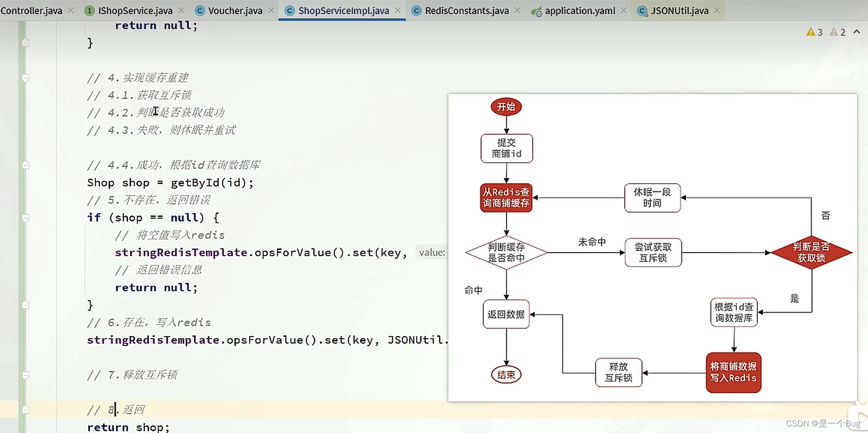
Task: Click the red '将商铺数据写入Redis' node
Action: (733, 373)
